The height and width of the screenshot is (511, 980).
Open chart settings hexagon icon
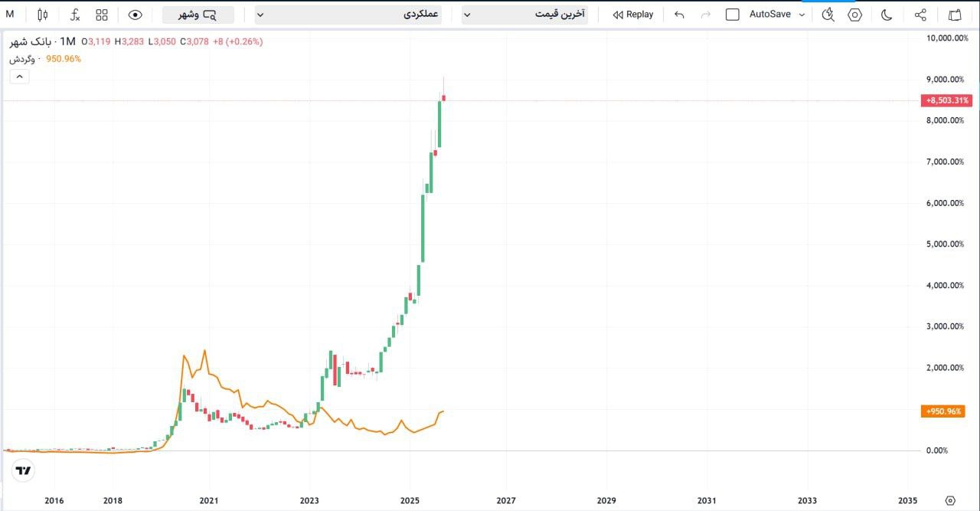(855, 15)
